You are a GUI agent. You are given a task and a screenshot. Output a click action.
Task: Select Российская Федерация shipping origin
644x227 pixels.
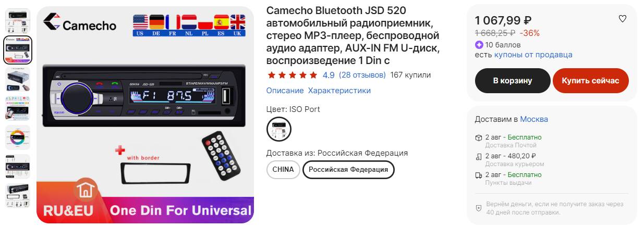pyautogui.click(x=348, y=170)
